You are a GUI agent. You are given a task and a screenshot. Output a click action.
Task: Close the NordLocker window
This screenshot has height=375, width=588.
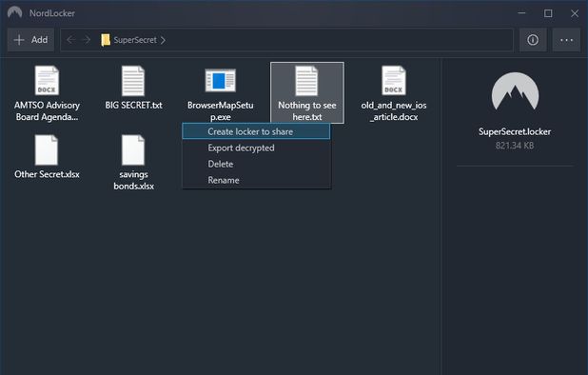[x=574, y=13]
